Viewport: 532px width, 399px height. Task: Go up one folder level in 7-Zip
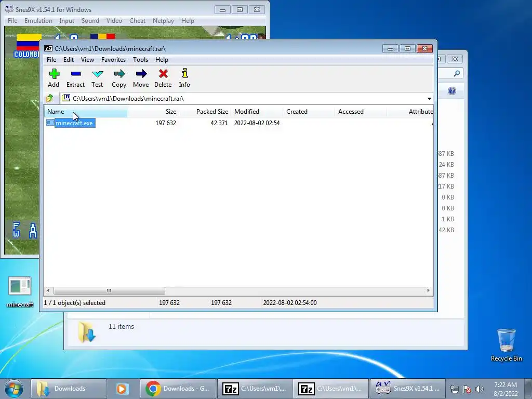(50, 98)
